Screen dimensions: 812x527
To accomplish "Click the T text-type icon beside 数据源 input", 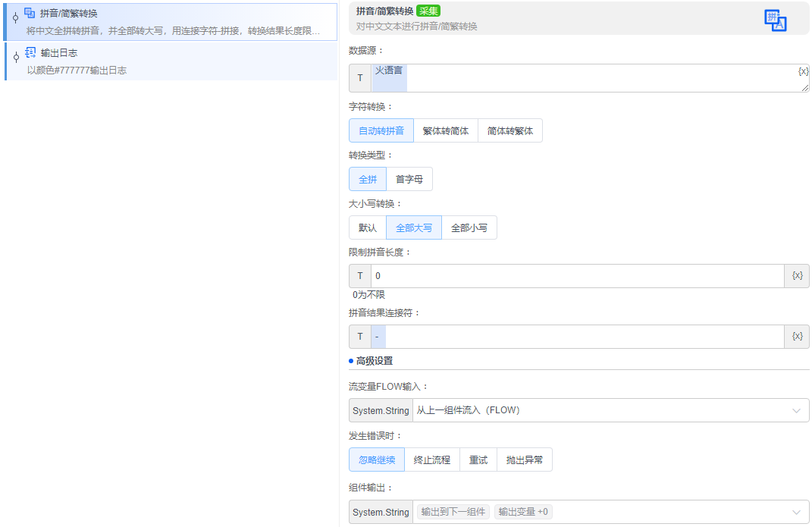I will pos(359,77).
